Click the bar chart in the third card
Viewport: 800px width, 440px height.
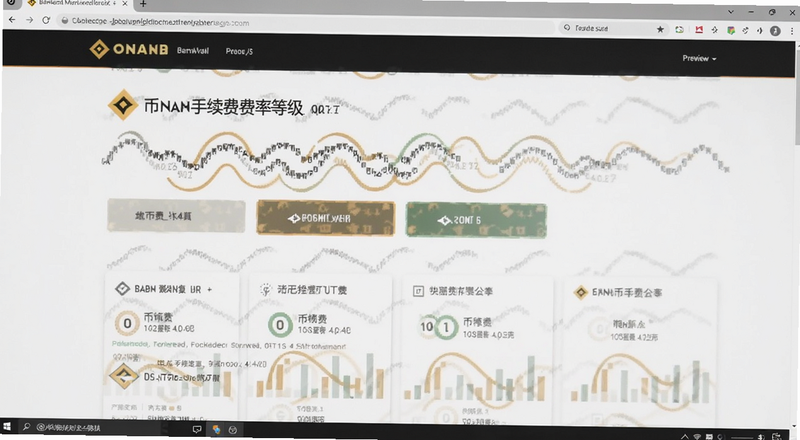click(x=476, y=377)
